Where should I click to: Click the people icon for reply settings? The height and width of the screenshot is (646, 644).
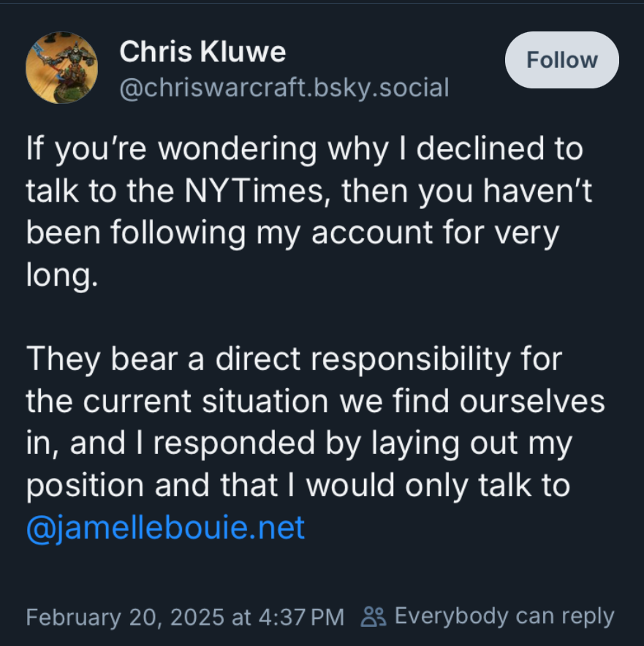(374, 616)
